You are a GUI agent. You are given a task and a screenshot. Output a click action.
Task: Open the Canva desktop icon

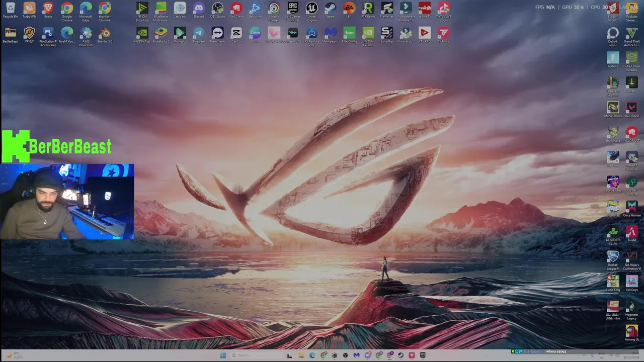255,35
